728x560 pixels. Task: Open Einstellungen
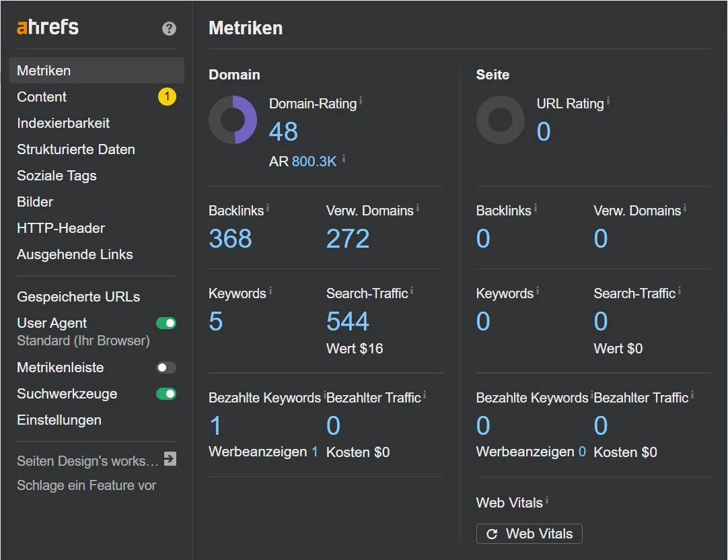[x=59, y=420]
